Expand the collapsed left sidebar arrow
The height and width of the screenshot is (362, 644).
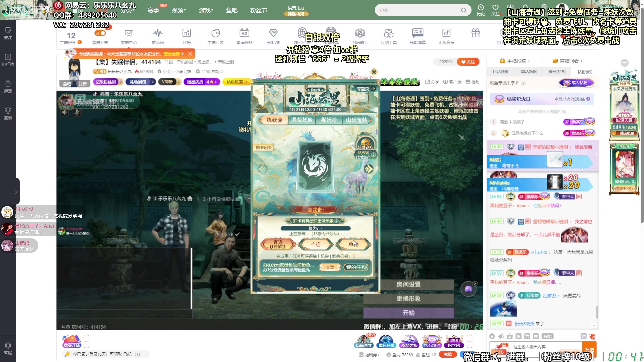pyautogui.click(x=16, y=192)
